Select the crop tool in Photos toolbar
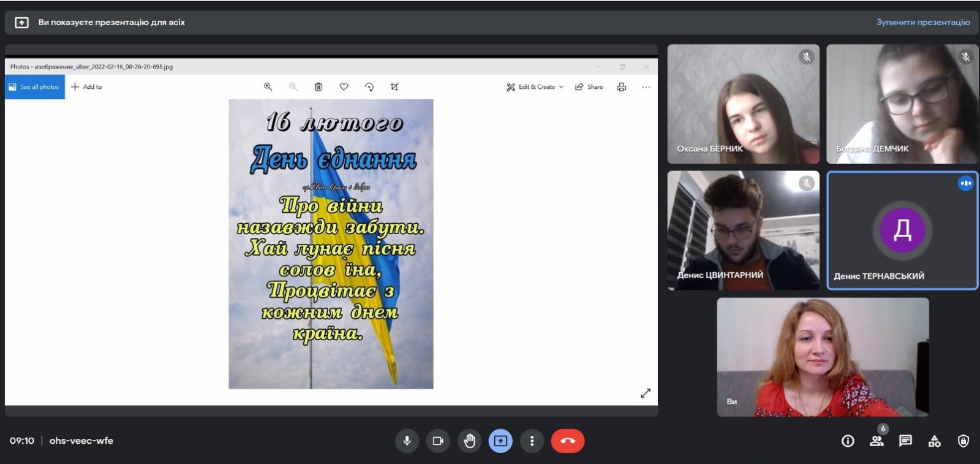 [x=394, y=87]
